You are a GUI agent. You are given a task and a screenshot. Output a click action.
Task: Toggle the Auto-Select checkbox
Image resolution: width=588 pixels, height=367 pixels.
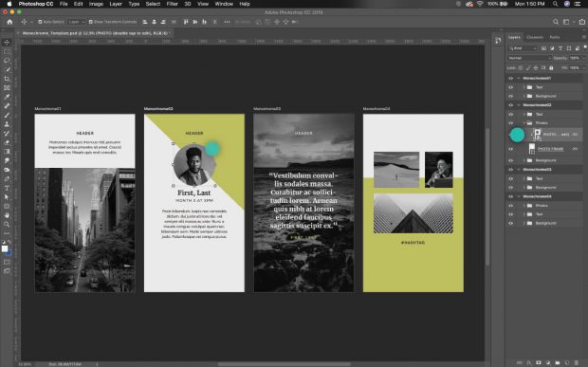pyautogui.click(x=40, y=22)
